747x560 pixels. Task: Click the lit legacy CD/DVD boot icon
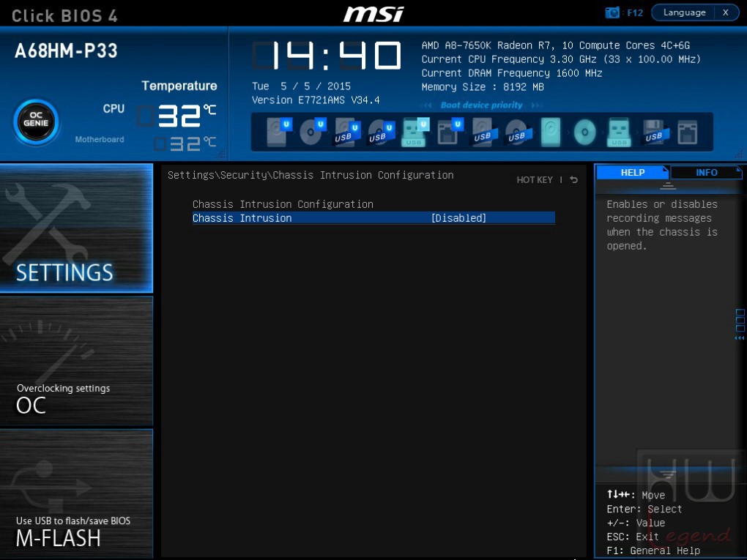[584, 132]
